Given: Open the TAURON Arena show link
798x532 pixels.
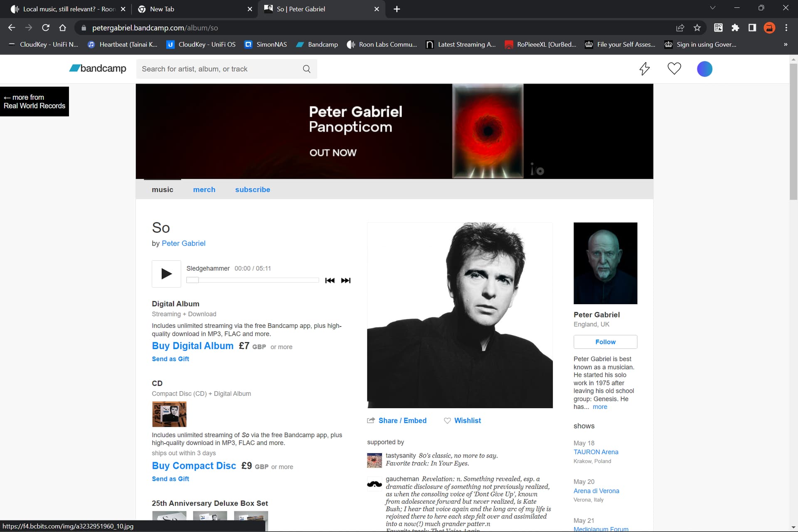Looking at the screenshot, I should pyautogui.click(x=596, y=452).
